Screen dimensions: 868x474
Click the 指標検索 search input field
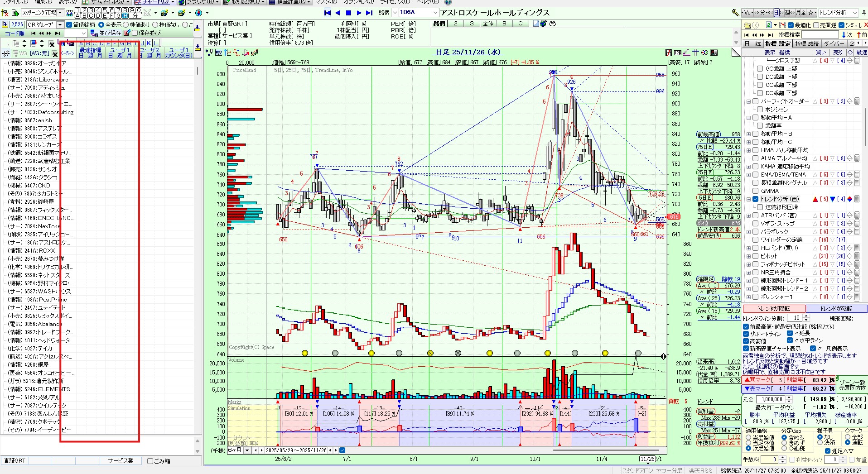tap(820, 35)
